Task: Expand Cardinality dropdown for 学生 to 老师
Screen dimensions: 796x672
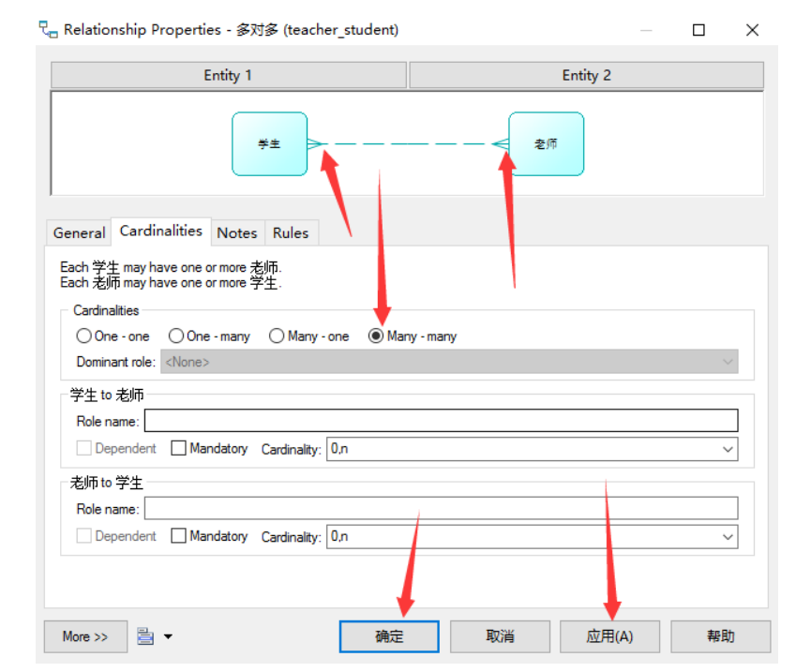Action: coord(728,450)
